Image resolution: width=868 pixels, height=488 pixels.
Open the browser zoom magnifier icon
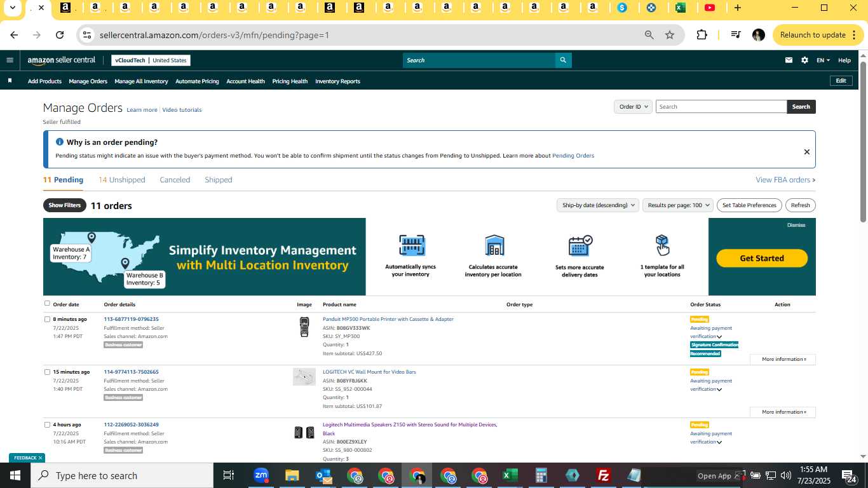tap(649, 35)
